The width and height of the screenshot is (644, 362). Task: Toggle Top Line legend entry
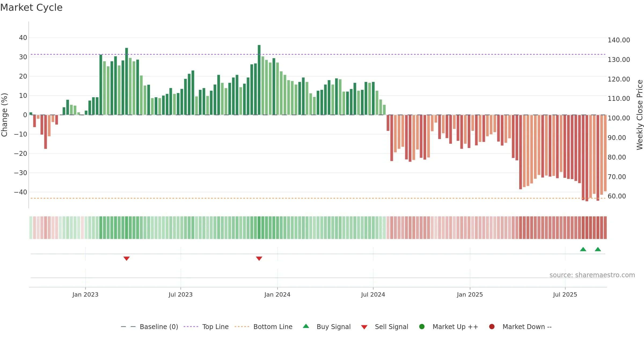point(206,327)
